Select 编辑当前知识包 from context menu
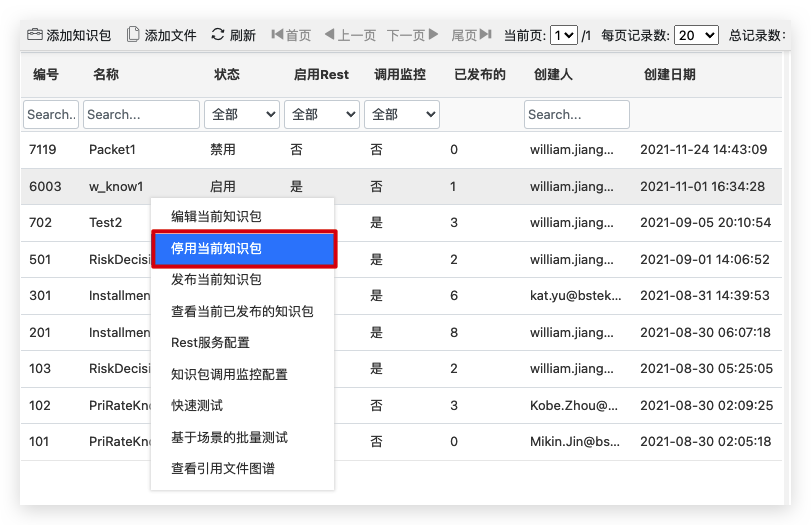The image size is (811, 525). (x=216, y=216)
